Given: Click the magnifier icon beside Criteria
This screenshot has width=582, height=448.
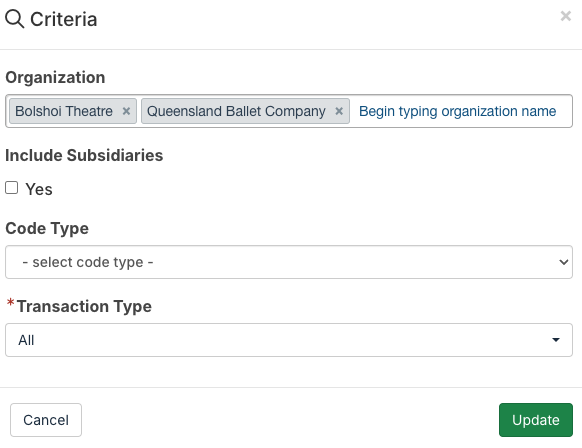Looking at the screenshot, I should point(14,19).
